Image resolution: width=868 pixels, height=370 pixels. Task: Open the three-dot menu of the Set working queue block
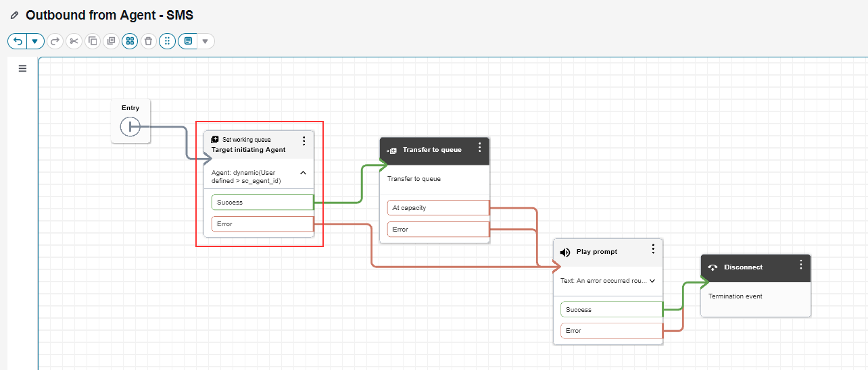tap(304, 141)
